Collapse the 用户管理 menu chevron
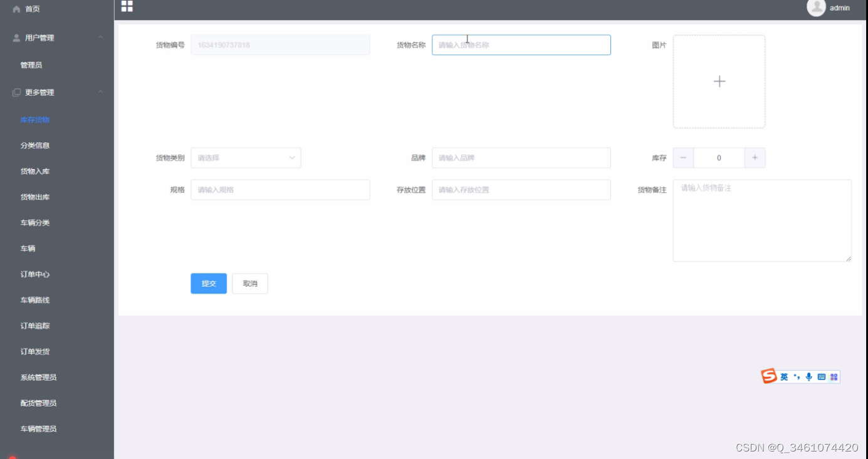Viewport: 868px width, 459px height. (x=100, y=38)
